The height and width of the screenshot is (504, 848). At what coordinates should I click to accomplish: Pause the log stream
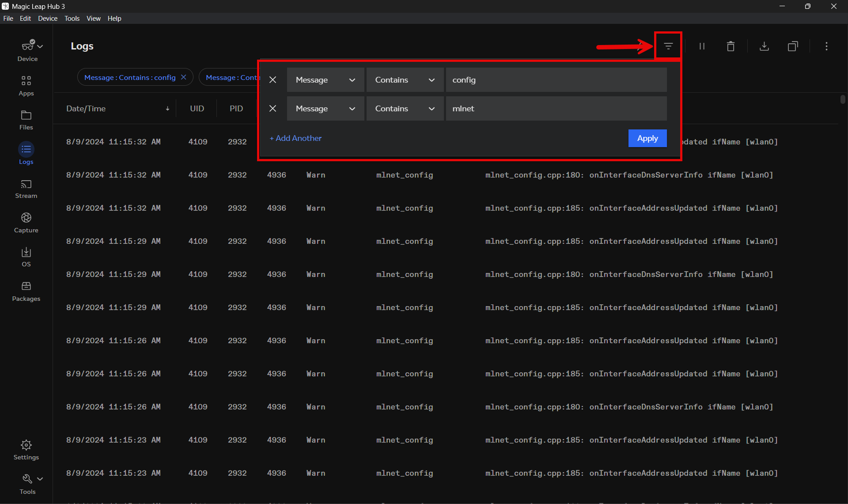click(x=702, y=46)
